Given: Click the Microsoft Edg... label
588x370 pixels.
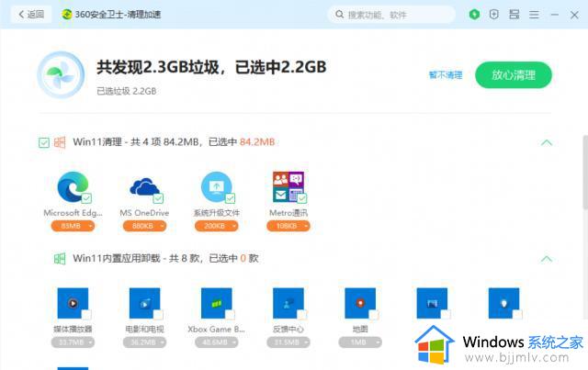Looking at the screenshot, I should tap(73, 213).
